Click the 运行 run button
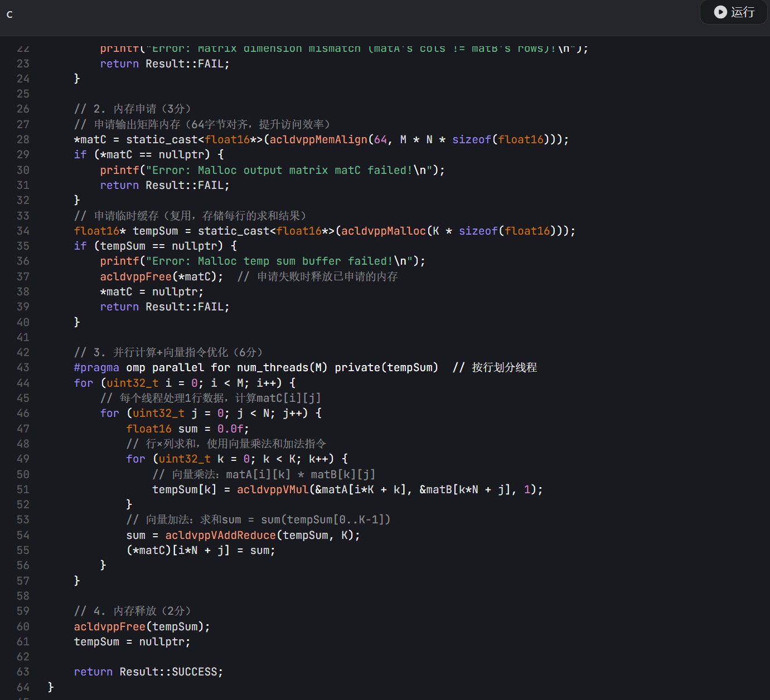The height and width of the screenshot is (700, 770). coord(734,12)
